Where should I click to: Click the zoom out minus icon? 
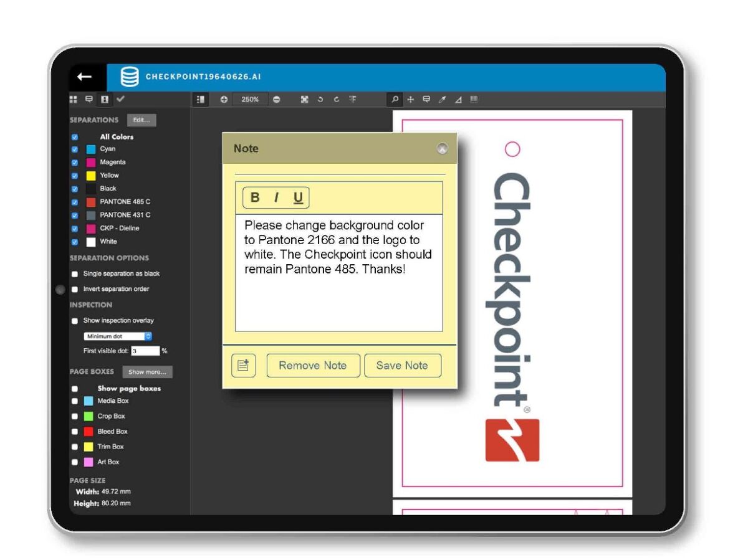pyautogui.click(x=277, y=99)
